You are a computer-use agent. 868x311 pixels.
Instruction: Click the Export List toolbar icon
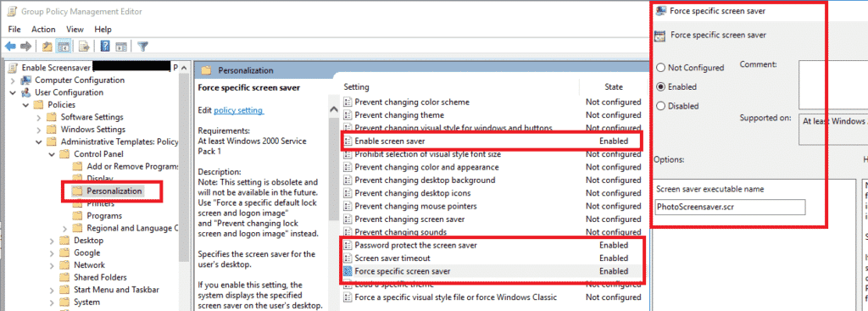click(x=84, y=47)
